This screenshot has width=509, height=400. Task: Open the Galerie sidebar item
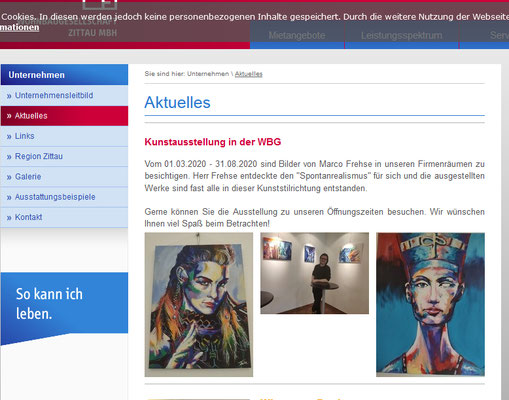[64, 177]
